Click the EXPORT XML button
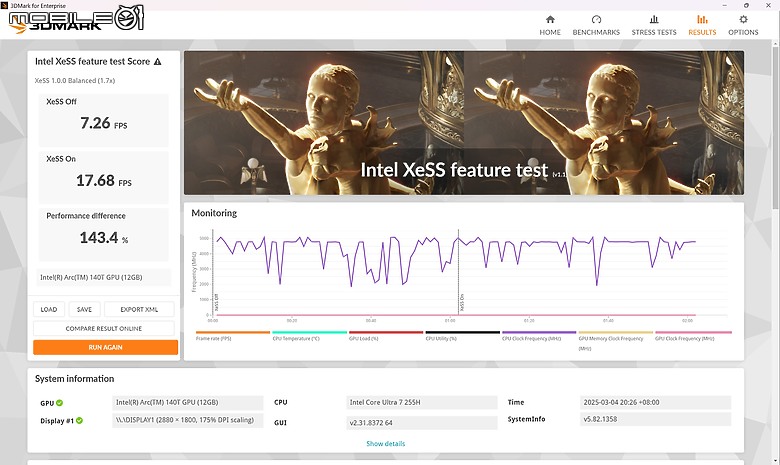The width and height of the screenshot is (780, 465). pyautogui.click(x=139, y=309)
